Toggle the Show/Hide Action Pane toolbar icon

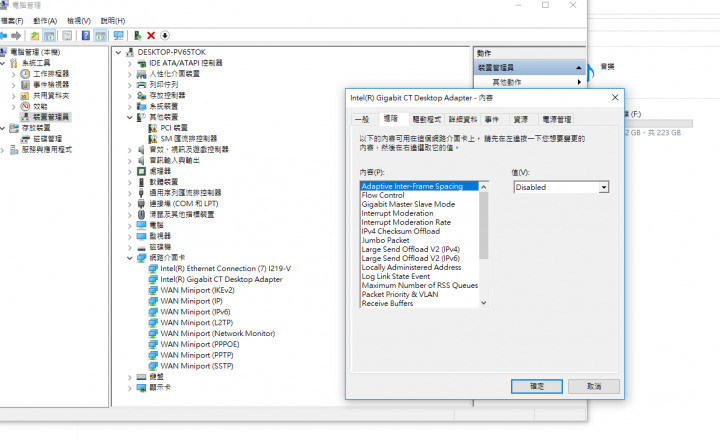click(101, 35)
